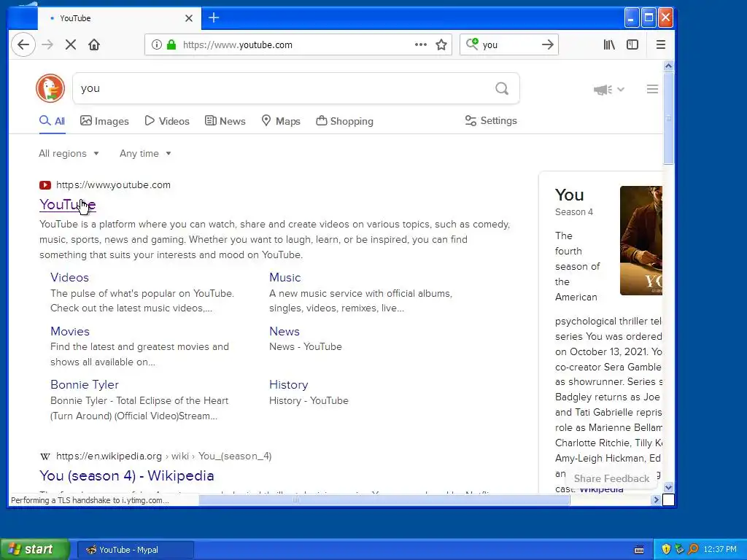Click the search engine magnifier icon
Viewport: 747px width, 560px height.
[472, 44]
